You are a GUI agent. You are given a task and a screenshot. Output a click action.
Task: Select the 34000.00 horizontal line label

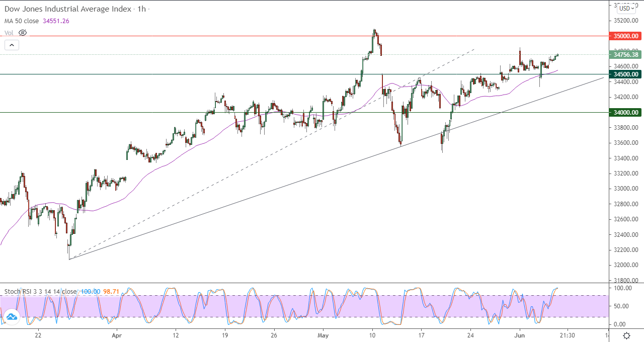click(x=625, y=113)
